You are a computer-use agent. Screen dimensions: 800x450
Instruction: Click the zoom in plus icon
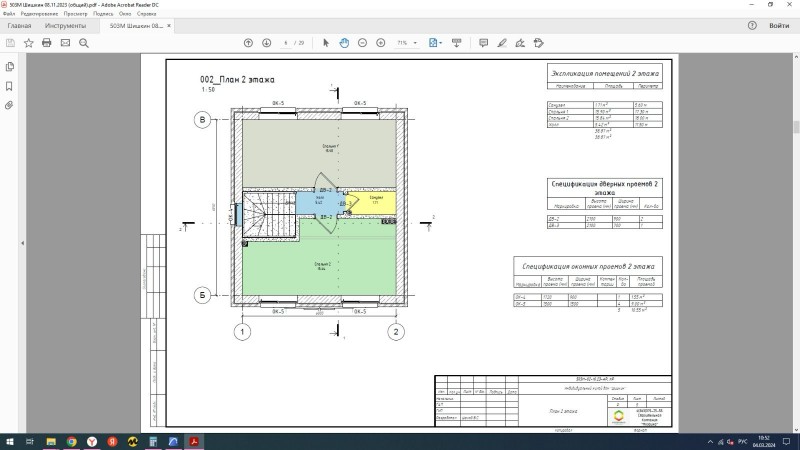pos(380,43)
